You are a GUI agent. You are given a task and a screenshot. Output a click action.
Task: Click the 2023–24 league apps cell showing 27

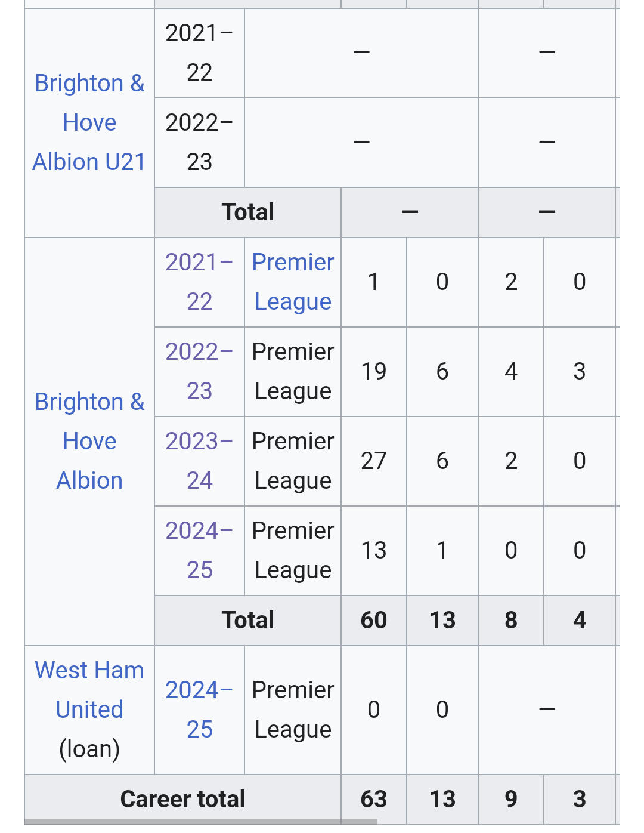tap(374, 461)
